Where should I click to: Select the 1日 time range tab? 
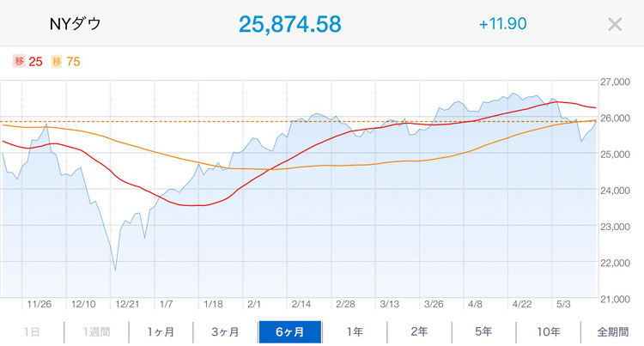point(32,331)
